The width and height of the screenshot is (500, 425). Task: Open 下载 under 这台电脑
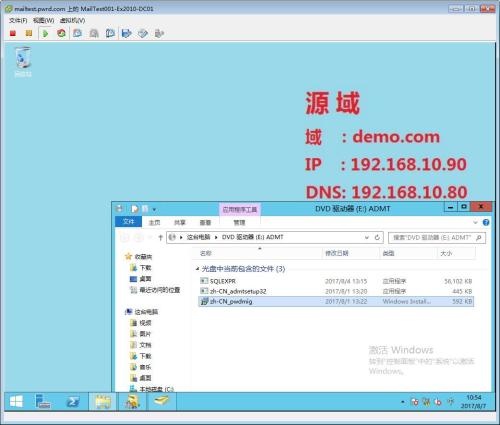point(145,356)
